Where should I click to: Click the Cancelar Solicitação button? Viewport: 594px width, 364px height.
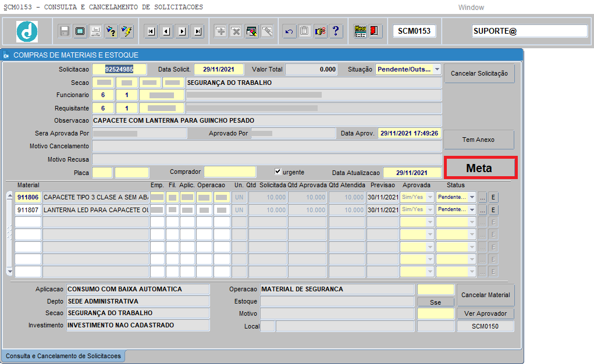tap(479, 73)
